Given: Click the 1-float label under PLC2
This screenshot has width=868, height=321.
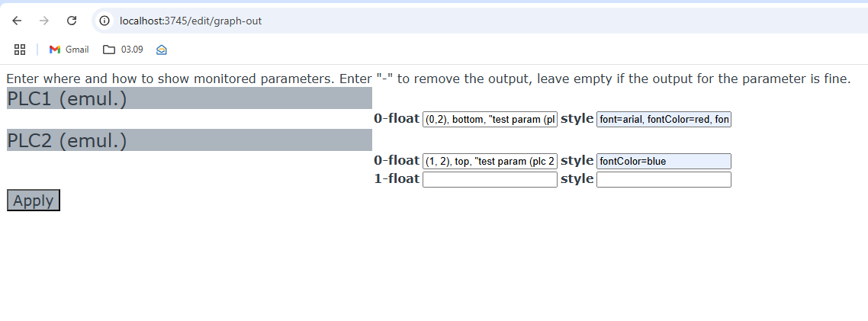Looking at the screenshot, I should (396, 178).
